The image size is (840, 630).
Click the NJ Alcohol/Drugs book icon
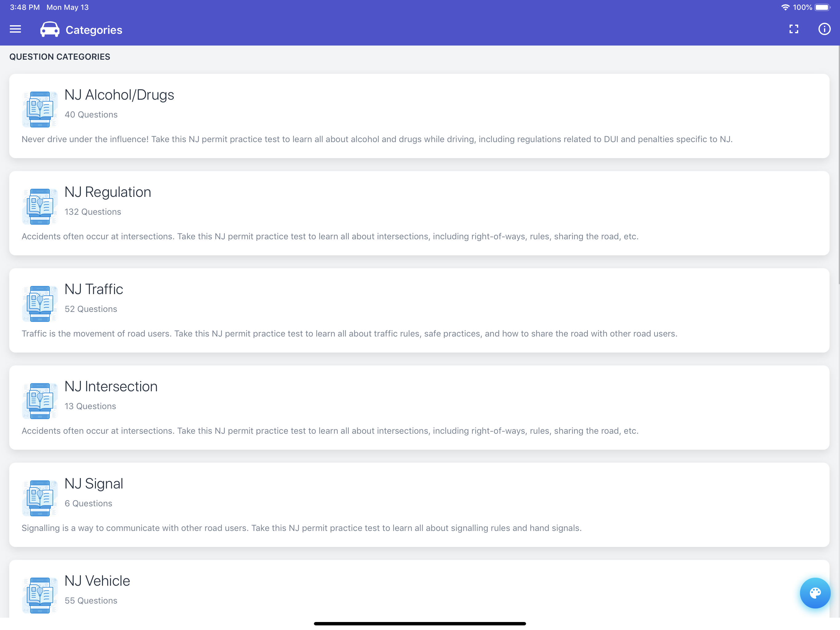(39, 109)
